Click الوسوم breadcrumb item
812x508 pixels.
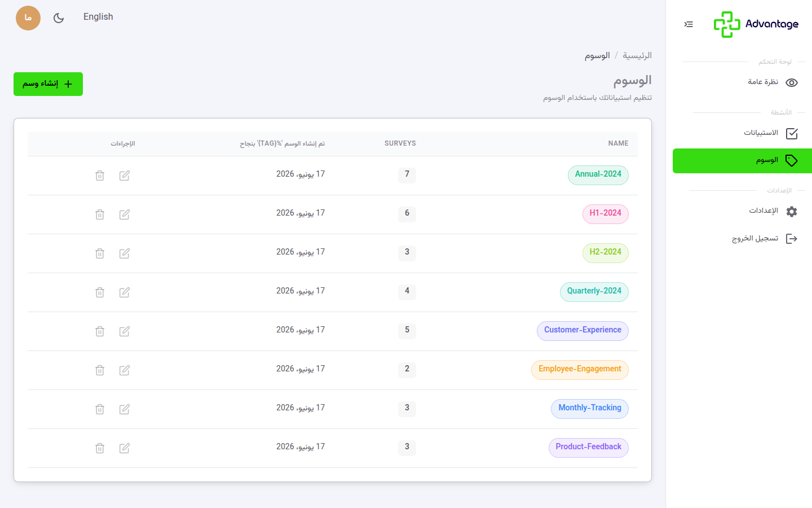tap(597, 55)
